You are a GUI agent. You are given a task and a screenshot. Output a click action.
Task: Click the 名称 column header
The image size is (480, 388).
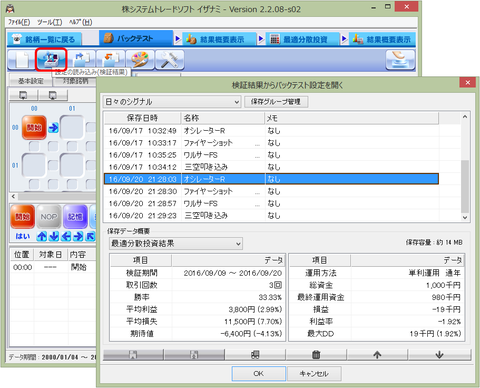point(223,118)
